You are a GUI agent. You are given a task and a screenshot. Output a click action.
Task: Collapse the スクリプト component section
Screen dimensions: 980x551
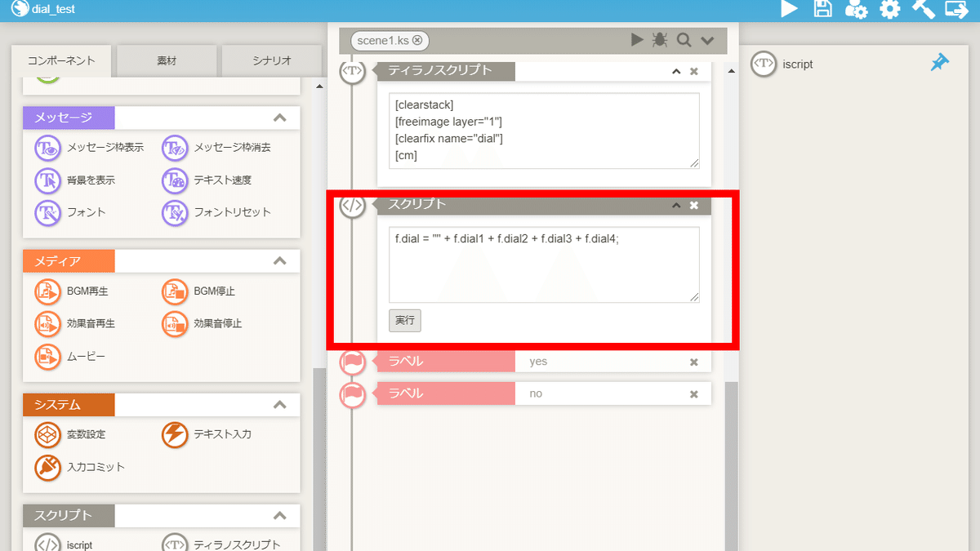[x=280, y=516]
